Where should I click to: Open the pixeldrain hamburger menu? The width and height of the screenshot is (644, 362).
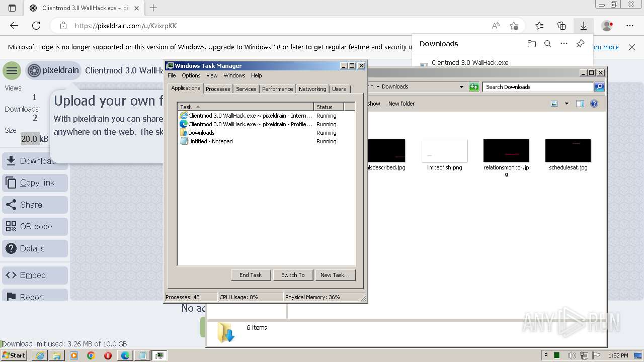[x=12, y=70]
